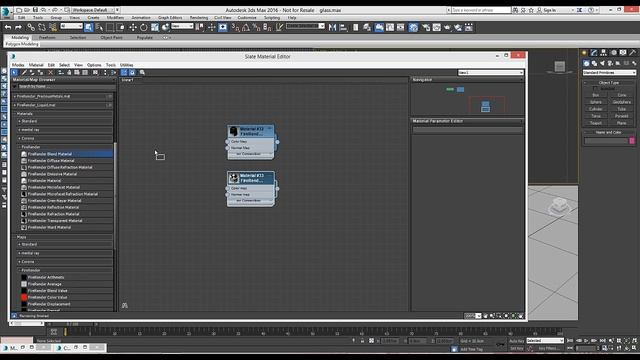640x360 pixels.
Task: Click the Slate editor Select tool icon
Action: [14, 72]
